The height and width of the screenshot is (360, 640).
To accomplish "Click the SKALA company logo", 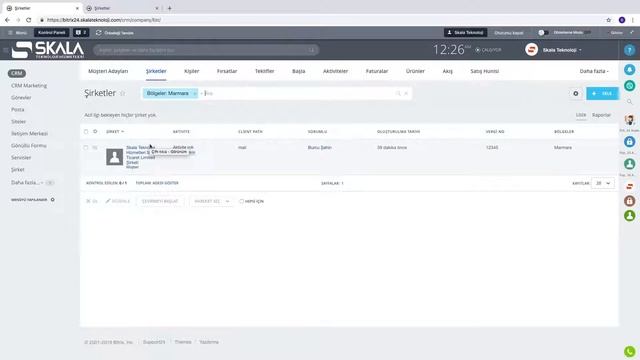I will [x=48, y=50].
